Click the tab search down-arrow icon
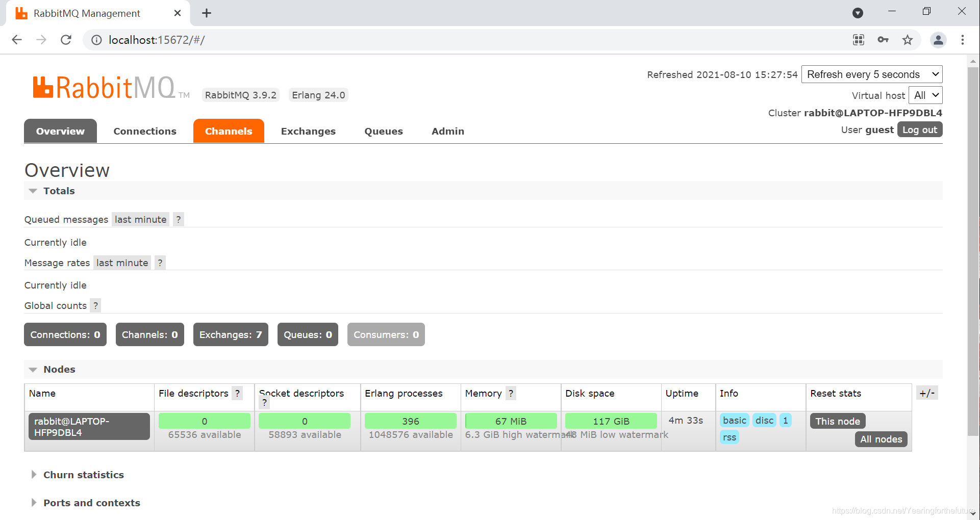Viewport: 980px width, 520px height. (x=858, y=13)
